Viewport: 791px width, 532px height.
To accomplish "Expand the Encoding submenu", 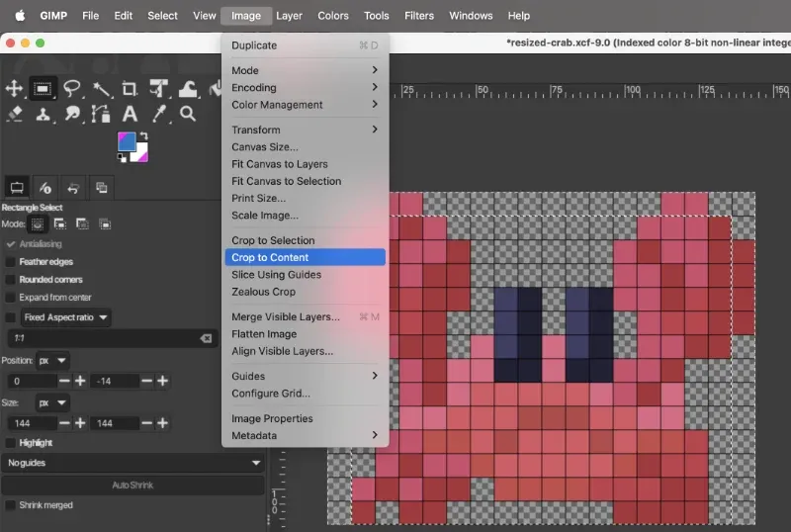I will pos(305,87).
